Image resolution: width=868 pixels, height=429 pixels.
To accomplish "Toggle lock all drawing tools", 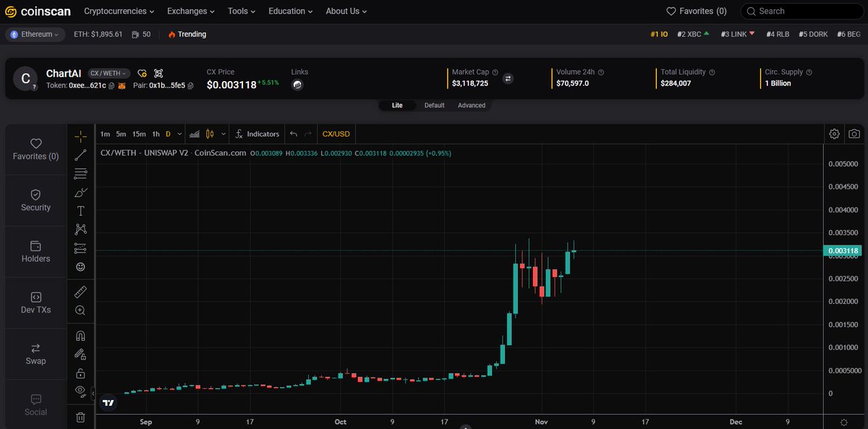I will coord(80,373).
